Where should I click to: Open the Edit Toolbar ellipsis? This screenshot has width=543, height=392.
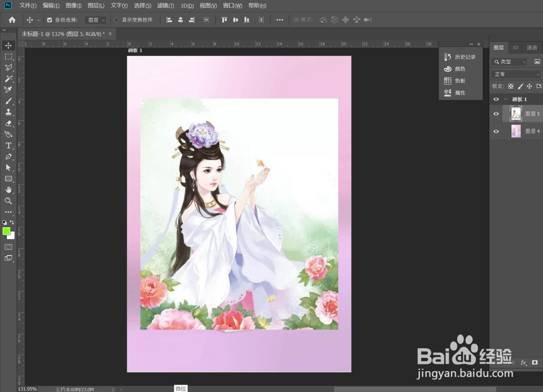(8, 212)
